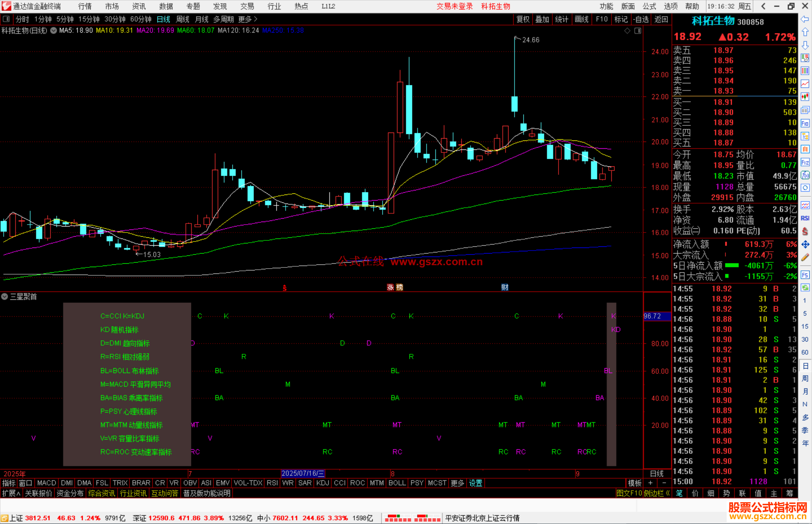
Task: Open the 科拓生物(日线) indicator dropdown arrow
Action: [x=54, y=30]
